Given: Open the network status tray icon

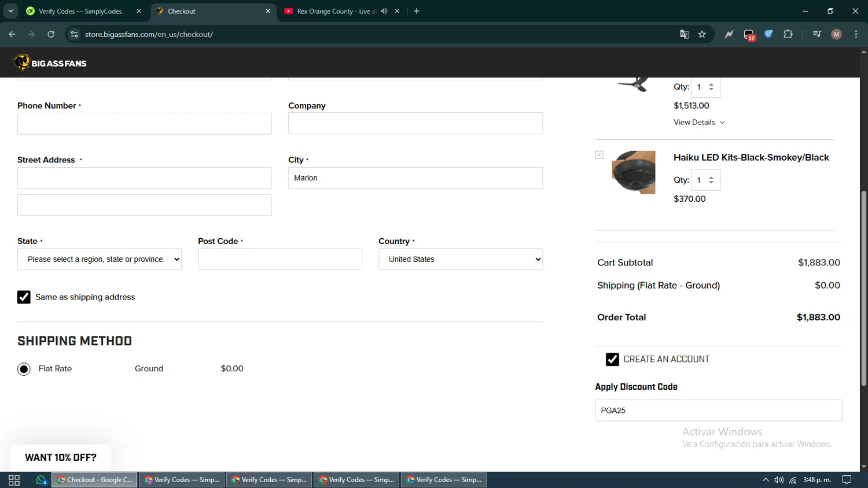Looking at the screenshot, I should 793,480.
